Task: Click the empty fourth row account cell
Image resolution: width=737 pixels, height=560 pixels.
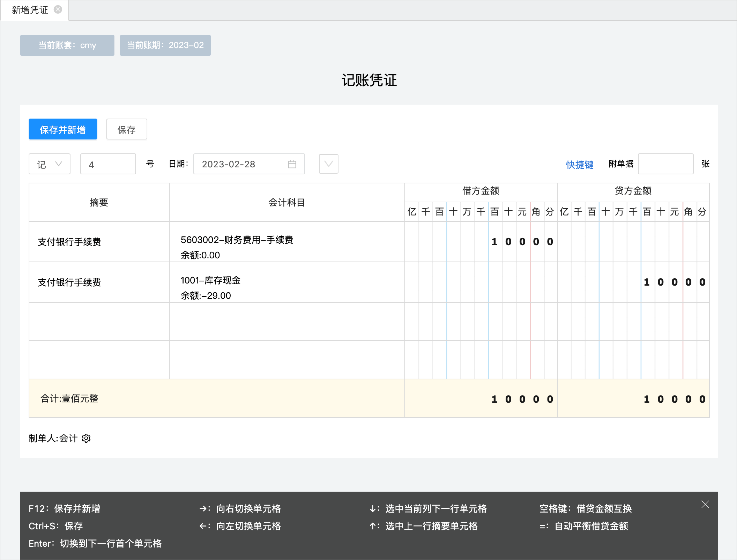Action: coord(287,360)
